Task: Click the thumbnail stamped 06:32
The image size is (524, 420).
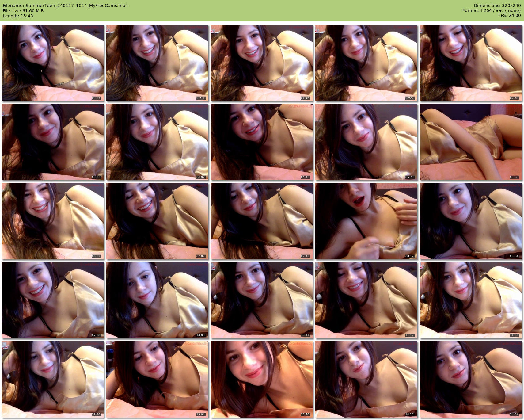Action: point(53,221)
